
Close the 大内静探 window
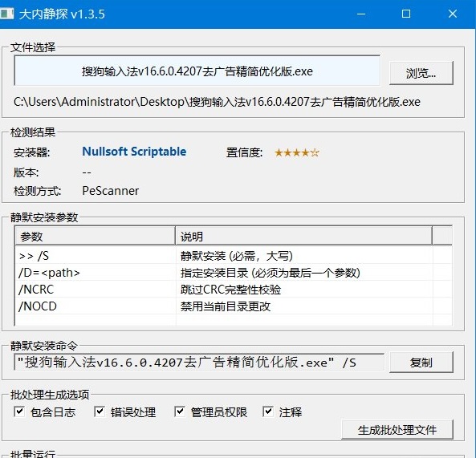453,14
